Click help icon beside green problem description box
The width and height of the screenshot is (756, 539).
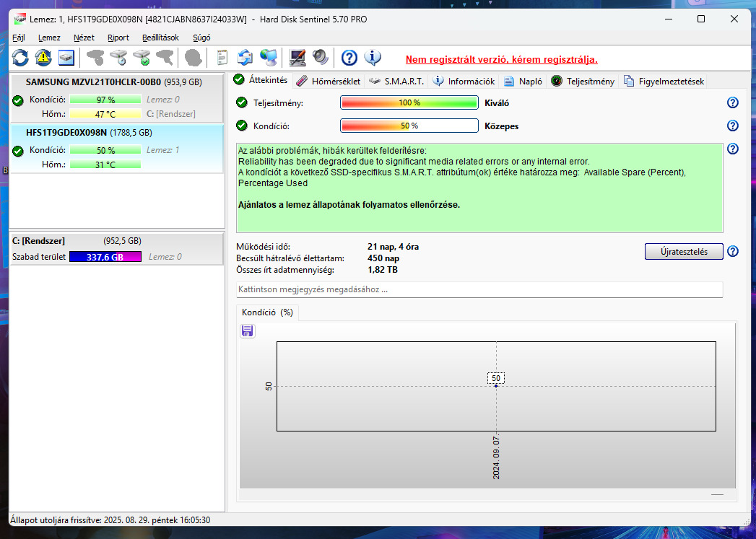pos(732,149)
